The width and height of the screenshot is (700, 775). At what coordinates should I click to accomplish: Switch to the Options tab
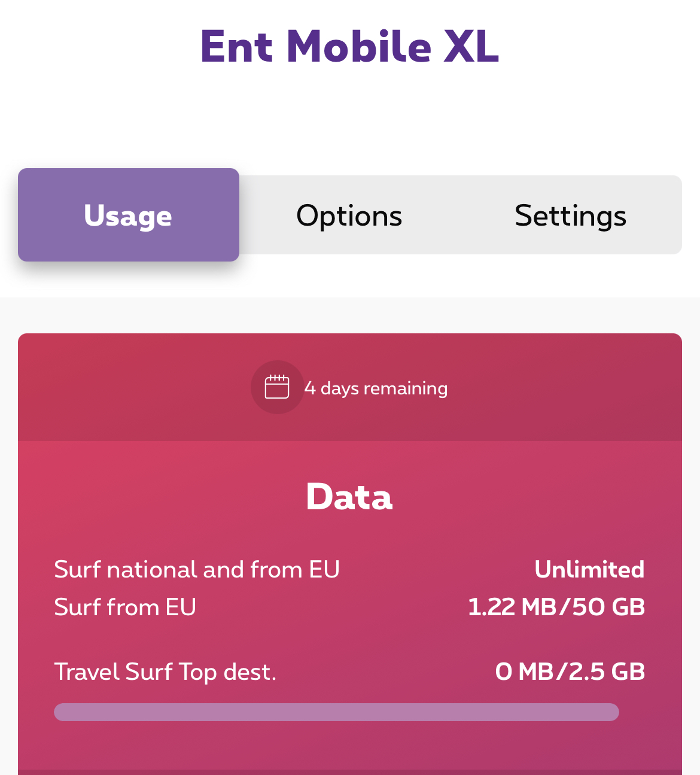[349, 215]
